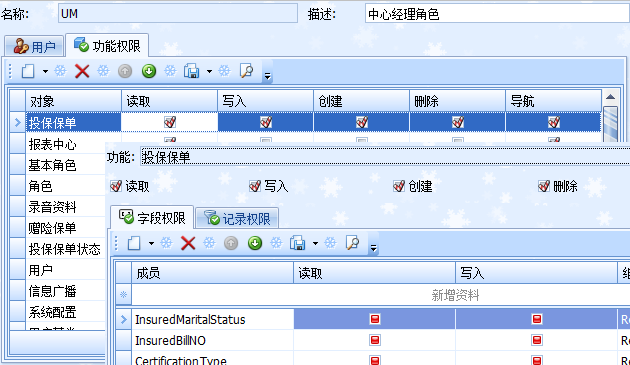
Task: Click New document icon in upper toolbar
Action: coord(28,72)
